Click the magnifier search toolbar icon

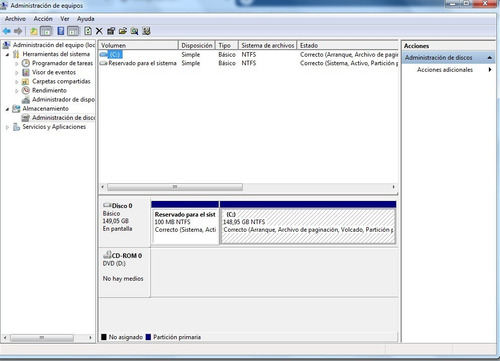tap(134, 31)
